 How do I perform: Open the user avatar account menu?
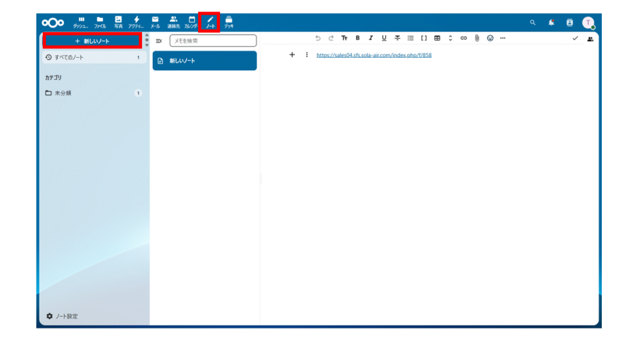(588, 23)
